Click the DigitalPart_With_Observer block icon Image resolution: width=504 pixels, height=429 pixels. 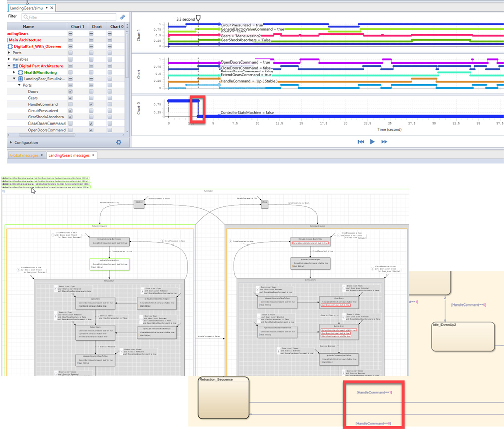tap(10, 46)
